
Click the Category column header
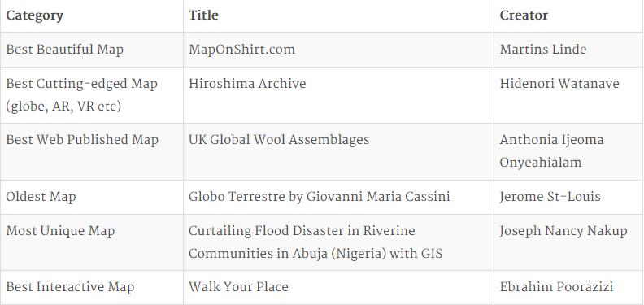(34, 15)
